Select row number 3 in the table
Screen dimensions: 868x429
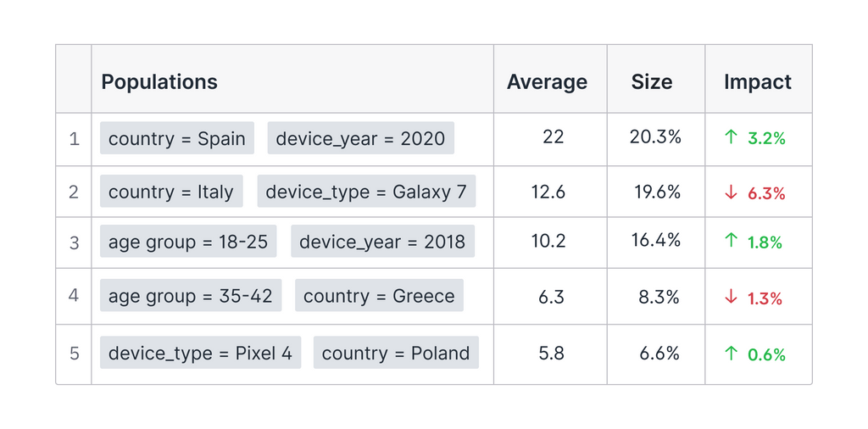click(x=74, y=242)
